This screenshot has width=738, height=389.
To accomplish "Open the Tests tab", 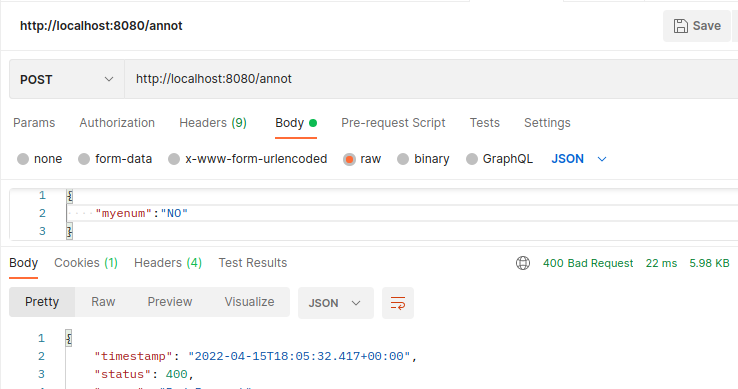I will click(484, 123).
